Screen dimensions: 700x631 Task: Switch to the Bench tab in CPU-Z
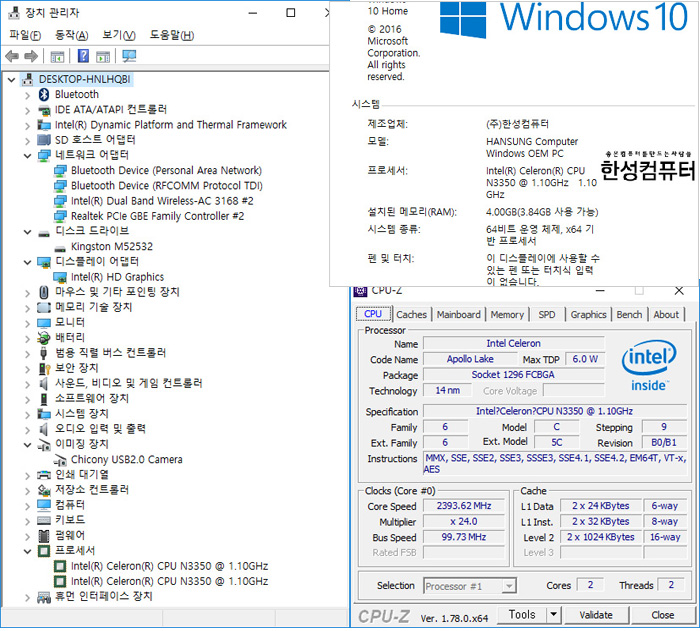[x=629, y=314]
